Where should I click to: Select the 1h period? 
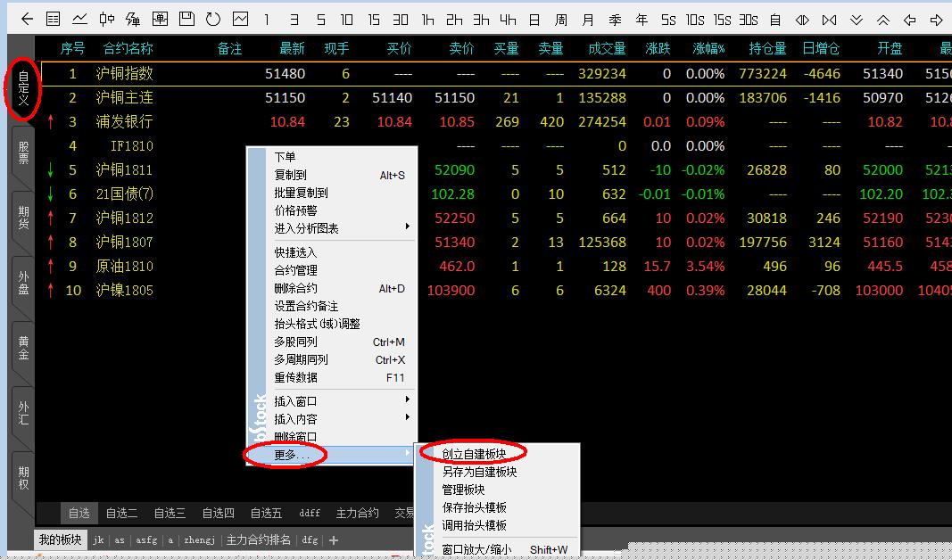pyautogui.click(x=427, y=20)
